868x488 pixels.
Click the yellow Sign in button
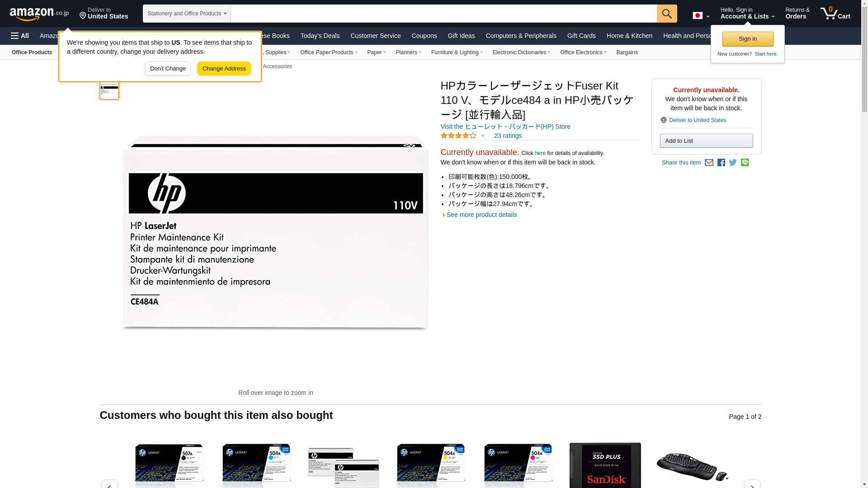tap(747, 39)
